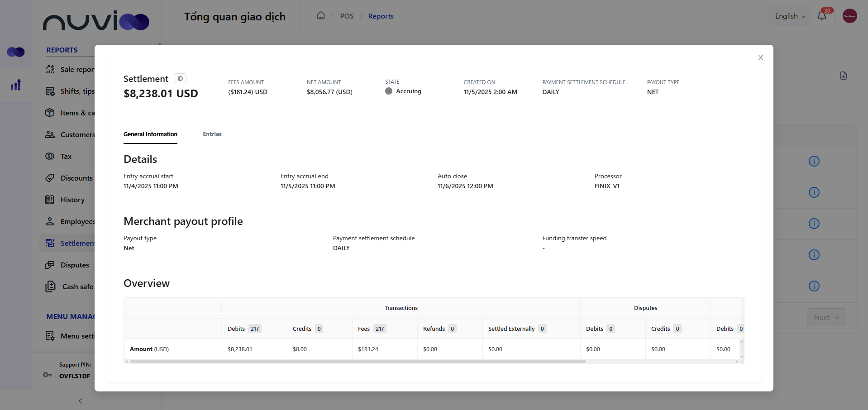Select the General Information tab
This screenshot has width=868, height=410.
coord(150,134)
